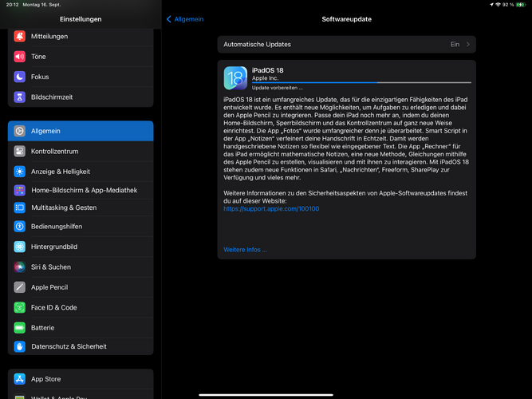Screen dimensions: 532x399
Task: Tap the home indicator bar
Action: [266, 394]
